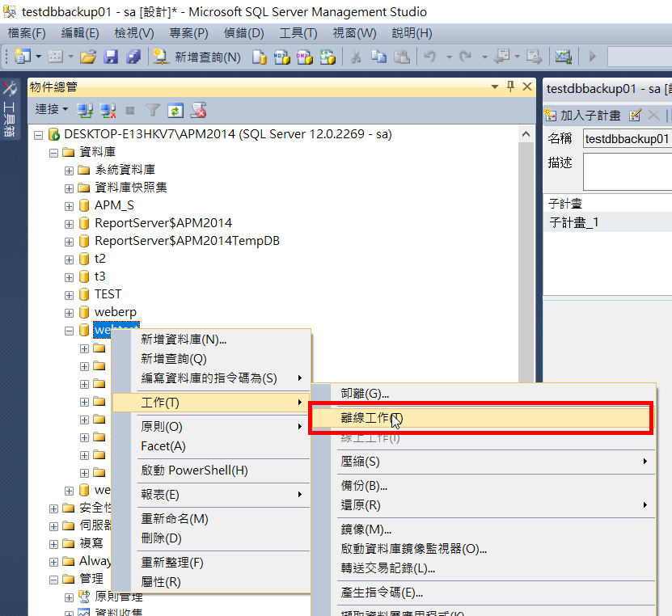Click the Analysis Services DMX Query icon
This screenshot has width=672, height=616.
(305, 57)
